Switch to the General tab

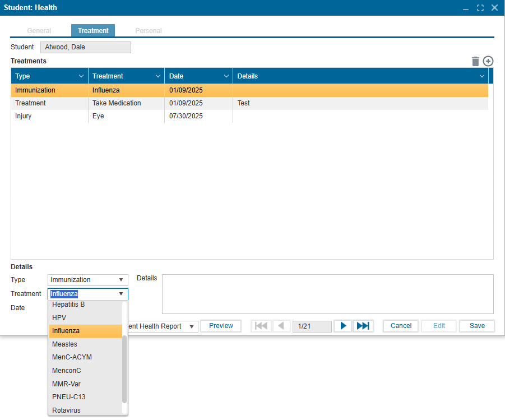click(39, 31)
